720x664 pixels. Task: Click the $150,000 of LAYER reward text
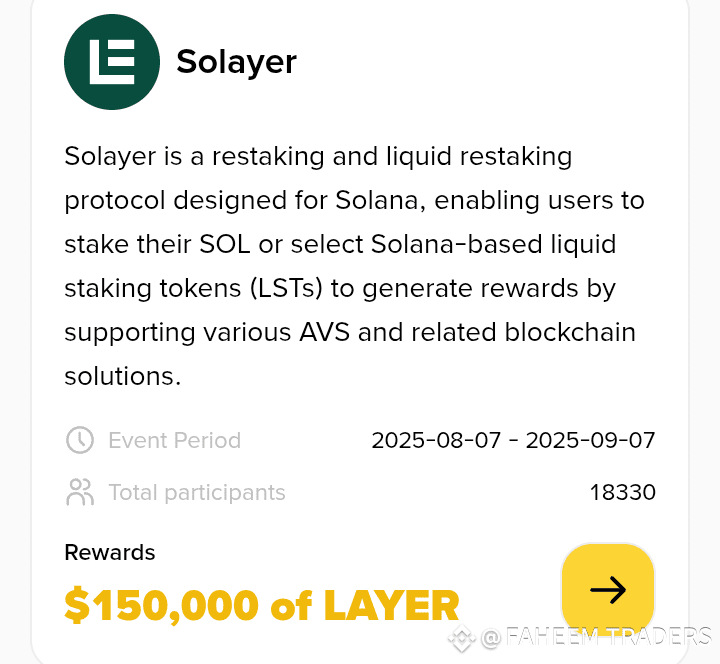tap(262, 606)
